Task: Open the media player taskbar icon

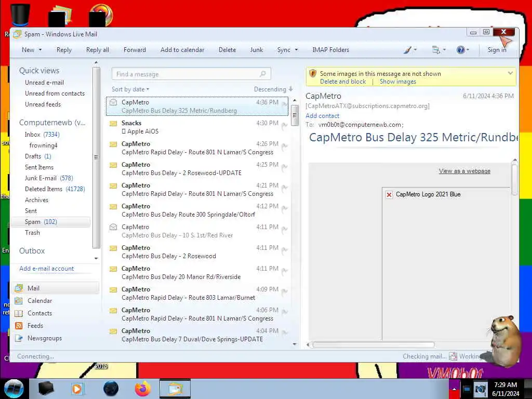Action: [77, 389]
